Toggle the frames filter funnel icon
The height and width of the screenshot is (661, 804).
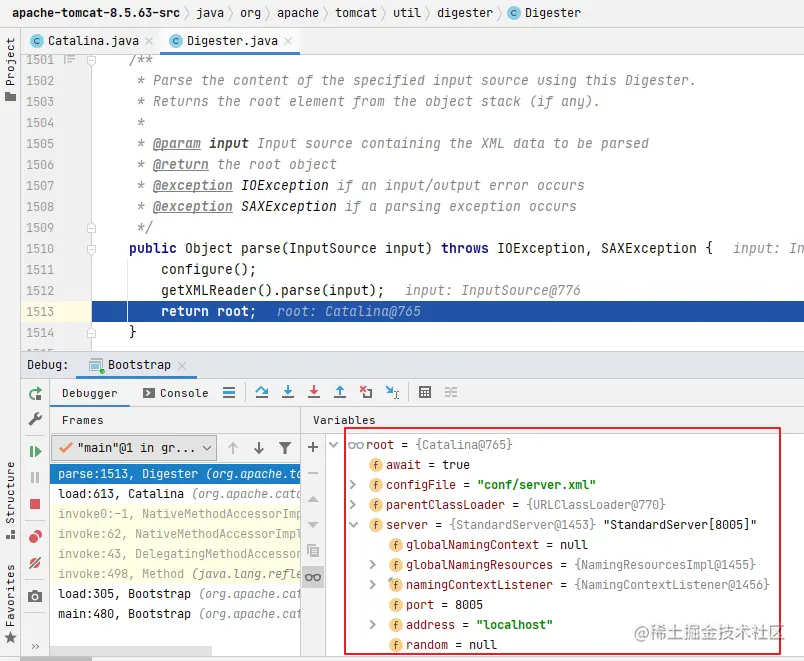tap(285, 448)
